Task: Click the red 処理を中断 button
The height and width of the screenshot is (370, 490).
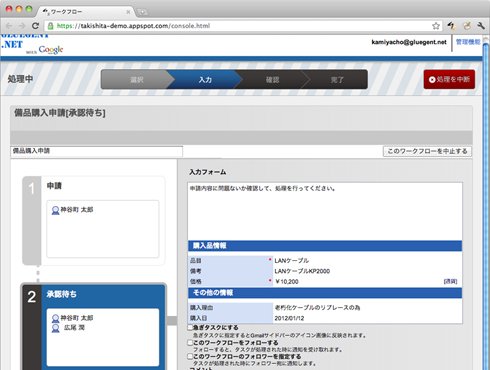Action: [x=449, y=79]
